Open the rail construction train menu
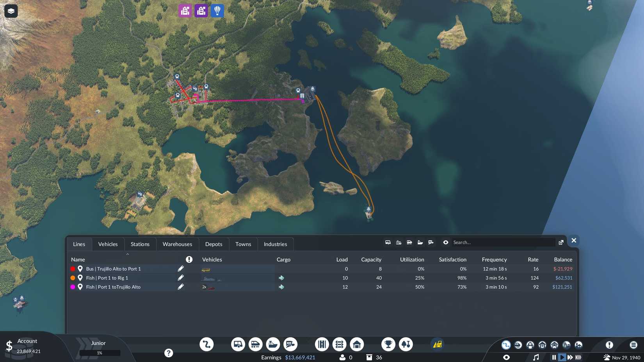Image resolution: width=644 pixels, height=362 pixels. point(255,344)
